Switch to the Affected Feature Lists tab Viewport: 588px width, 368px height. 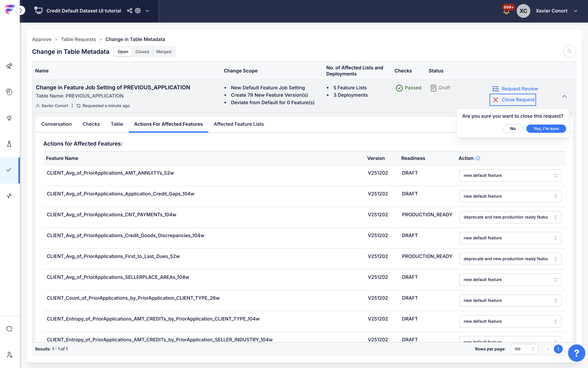click(x=239, y=124)
